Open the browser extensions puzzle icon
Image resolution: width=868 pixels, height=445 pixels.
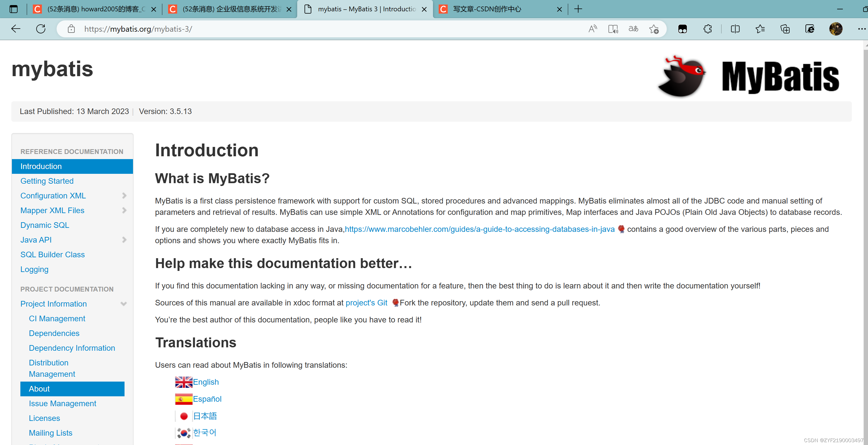click(708, 29)
